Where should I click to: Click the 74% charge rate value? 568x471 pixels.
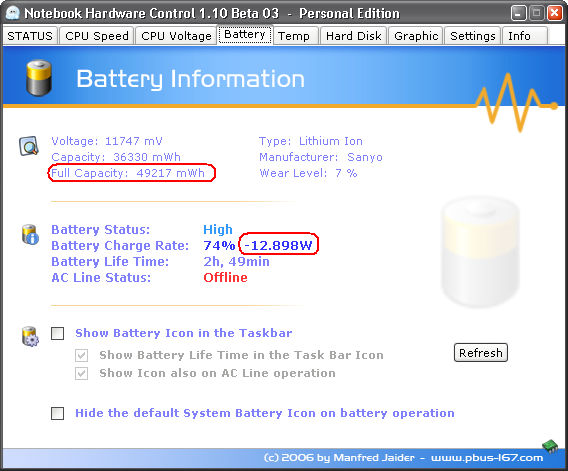tap(219, 245)
